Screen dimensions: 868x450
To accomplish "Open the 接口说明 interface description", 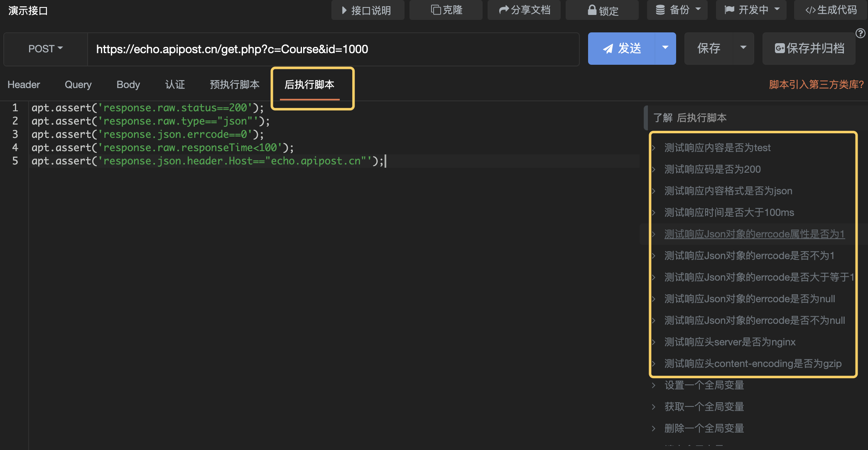I will (x=368, y=10).
